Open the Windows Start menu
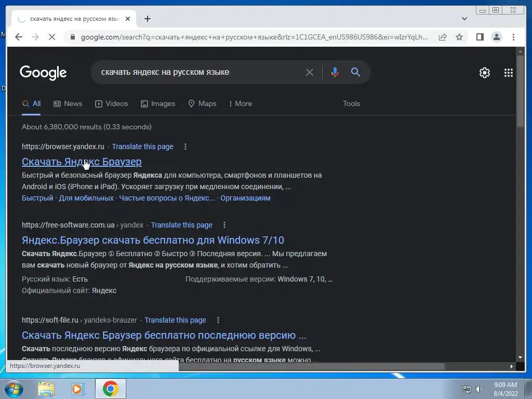 click(14, 389)
